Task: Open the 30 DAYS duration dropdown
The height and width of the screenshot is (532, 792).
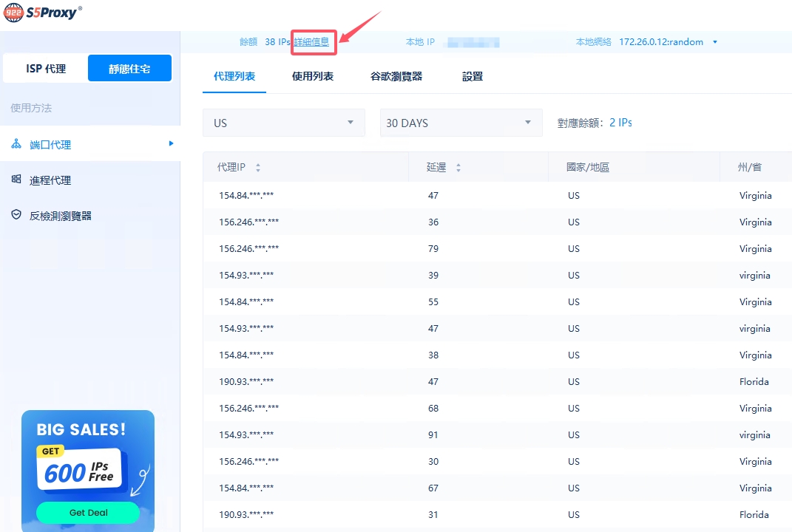Action: [460, 123]
